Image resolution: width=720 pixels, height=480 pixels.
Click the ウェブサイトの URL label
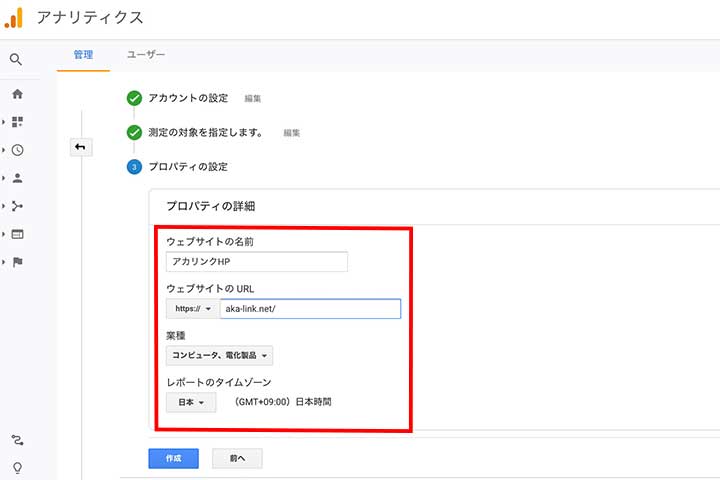pyautogui.click(x=210, y=289)
